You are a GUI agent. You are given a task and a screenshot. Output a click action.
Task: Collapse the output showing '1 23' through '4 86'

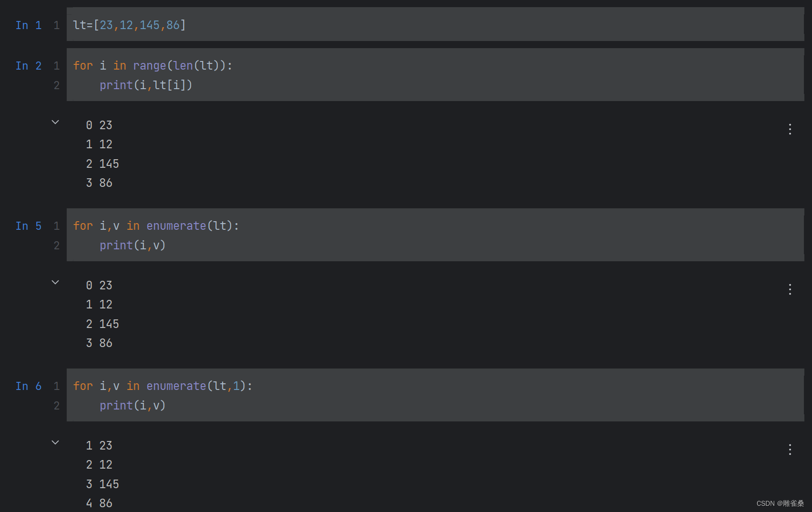55,442
